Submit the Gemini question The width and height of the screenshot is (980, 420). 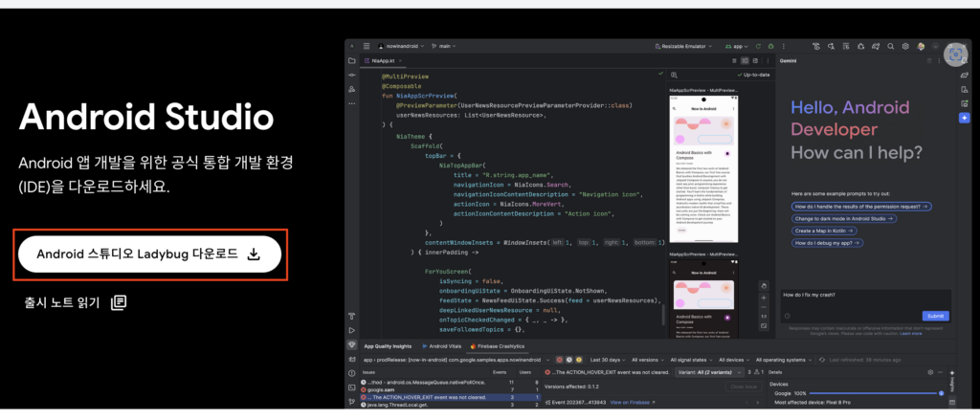point(936,316)
